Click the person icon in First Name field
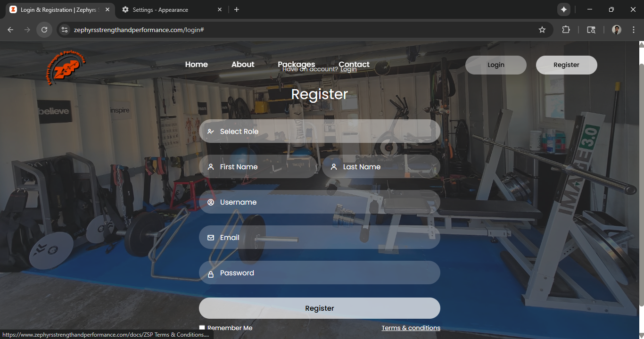This screenshot has height=339, width=644. [211, 166]
